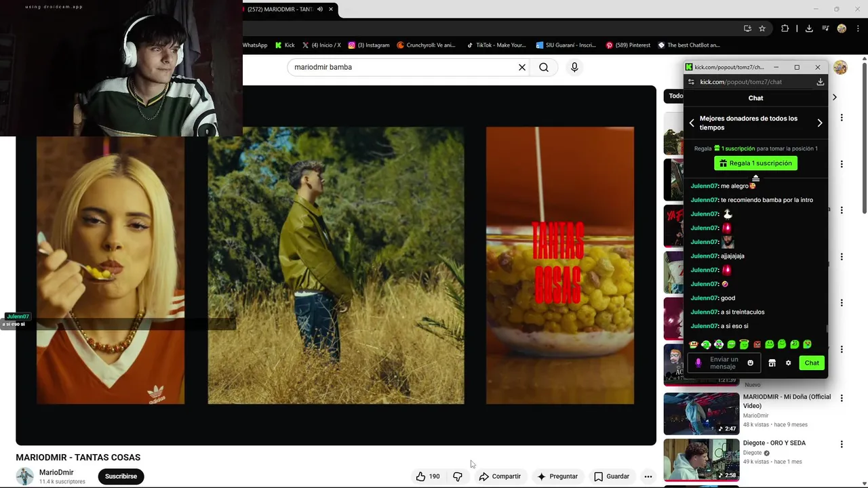Image resolution: width=868 pixels, height=488 pixels.
Task: Click chat message 'ajjajajaja'
Action: click(x=732, y=256)
